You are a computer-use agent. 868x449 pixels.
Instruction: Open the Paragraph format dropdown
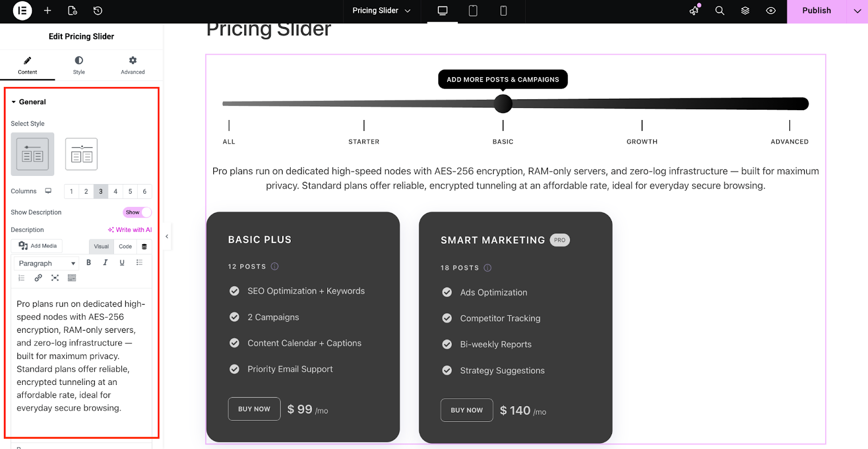coord(46,263)
